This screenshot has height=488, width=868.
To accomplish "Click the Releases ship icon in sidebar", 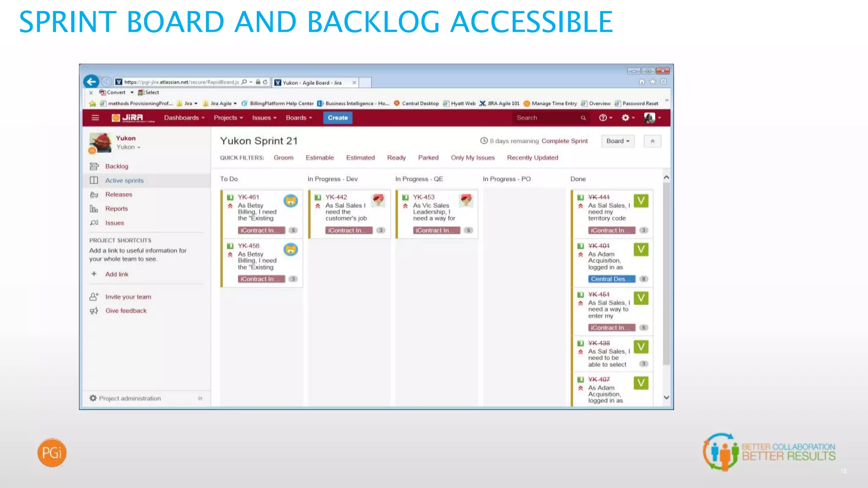I will click(x=94, y=194).
